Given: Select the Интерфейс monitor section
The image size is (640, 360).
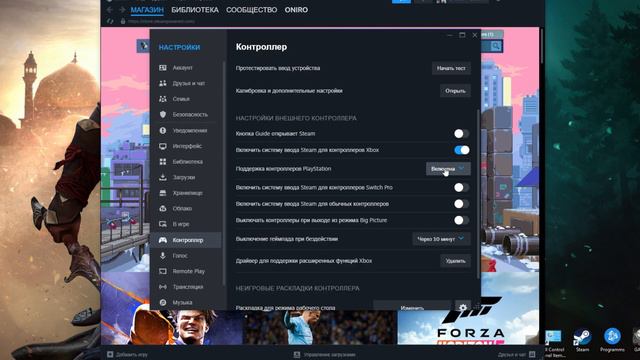Looking at the screenshot, I should click(x=186, y=146).
